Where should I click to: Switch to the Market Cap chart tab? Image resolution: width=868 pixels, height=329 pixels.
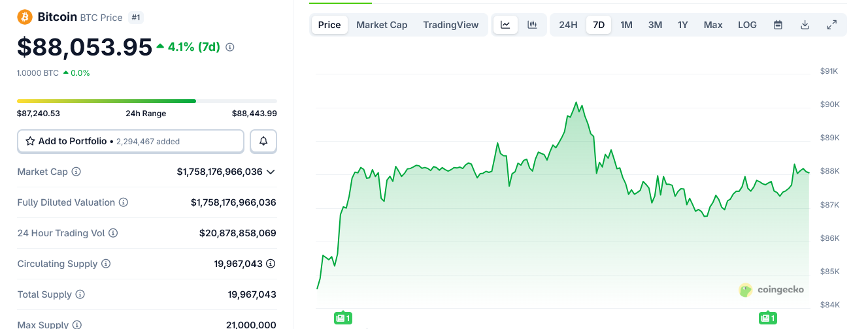click(x=382, y=25)
